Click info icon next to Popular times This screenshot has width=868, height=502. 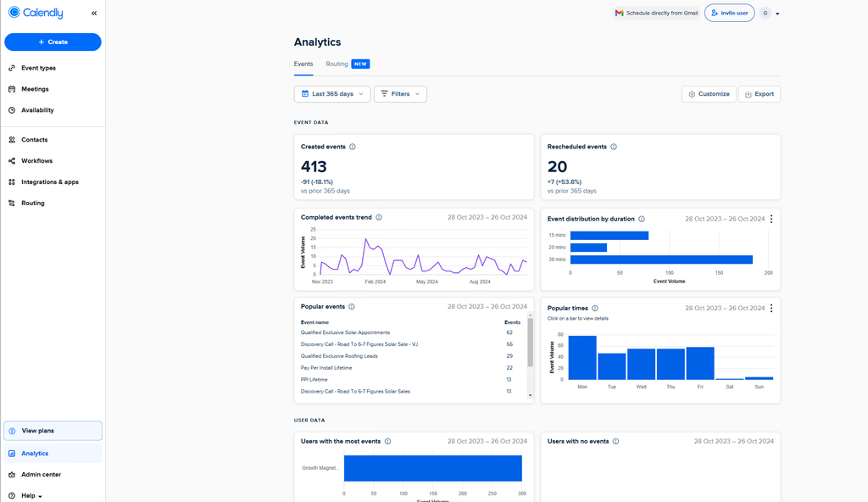(x=595, y=309)
